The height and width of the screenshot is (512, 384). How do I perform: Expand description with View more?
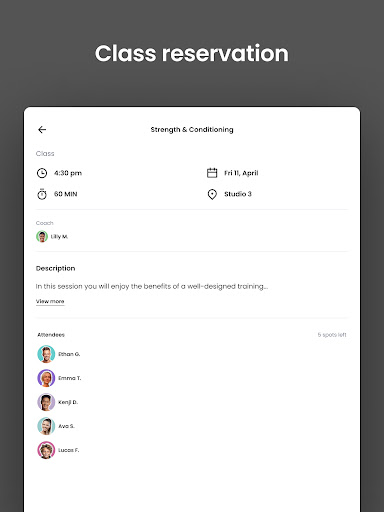[50, 301]
